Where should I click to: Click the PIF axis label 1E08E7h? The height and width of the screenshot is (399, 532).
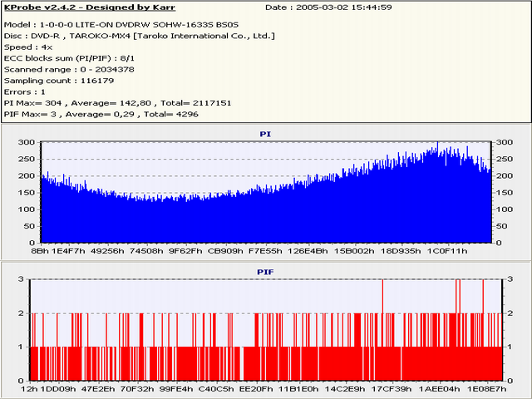tap(486, 389)
